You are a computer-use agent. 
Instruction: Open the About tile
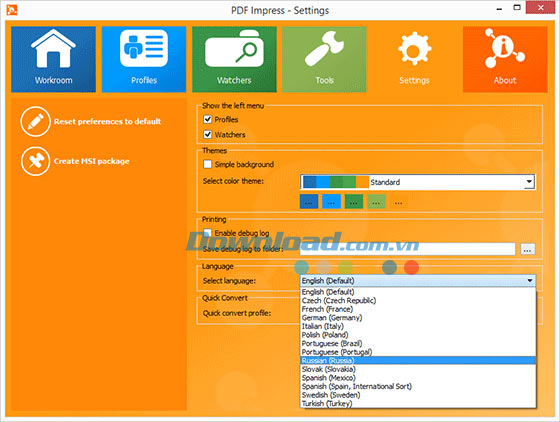point(505,59)
